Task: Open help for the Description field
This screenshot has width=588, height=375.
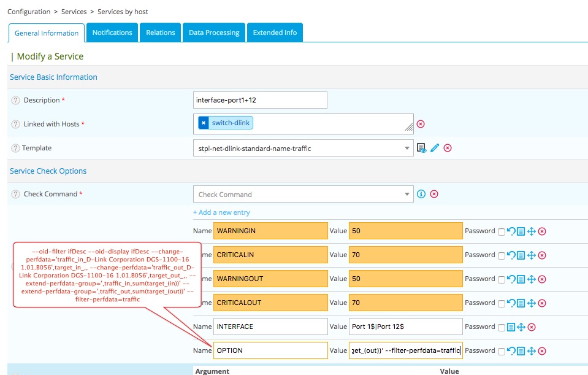Action: [15, 100]
